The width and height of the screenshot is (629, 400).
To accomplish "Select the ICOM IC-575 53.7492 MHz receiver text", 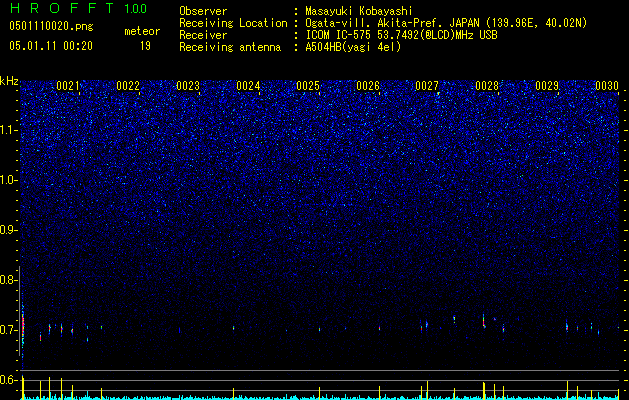I will 402,35.
